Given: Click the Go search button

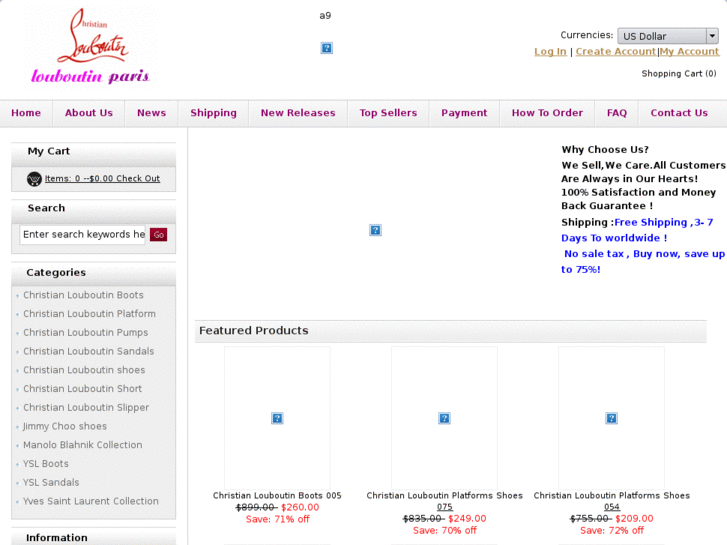Looking at the screenshot, I should point(159,235).
